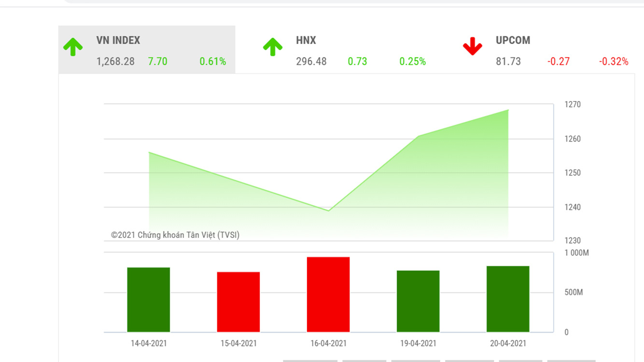Select the VN INDEX tab
644x362 pixels.
[118, 41]
